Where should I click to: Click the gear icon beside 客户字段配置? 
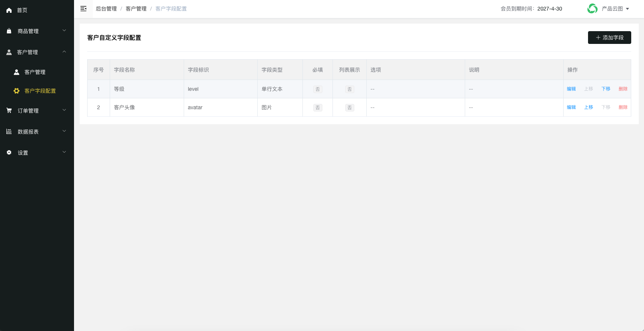click(17, 91)
